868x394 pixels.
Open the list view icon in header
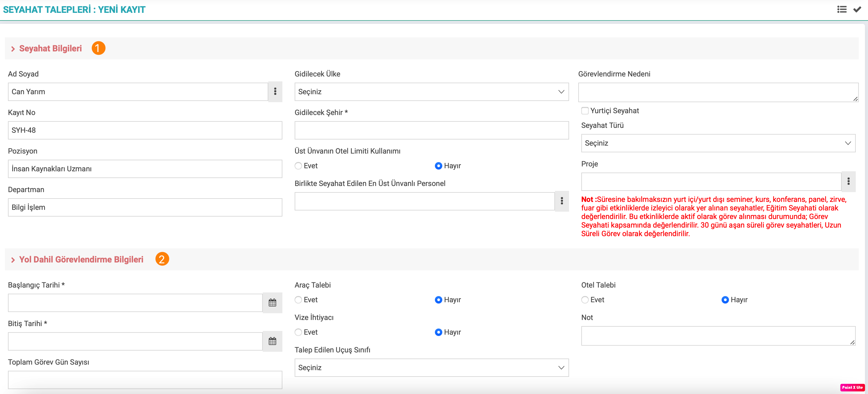841,9
